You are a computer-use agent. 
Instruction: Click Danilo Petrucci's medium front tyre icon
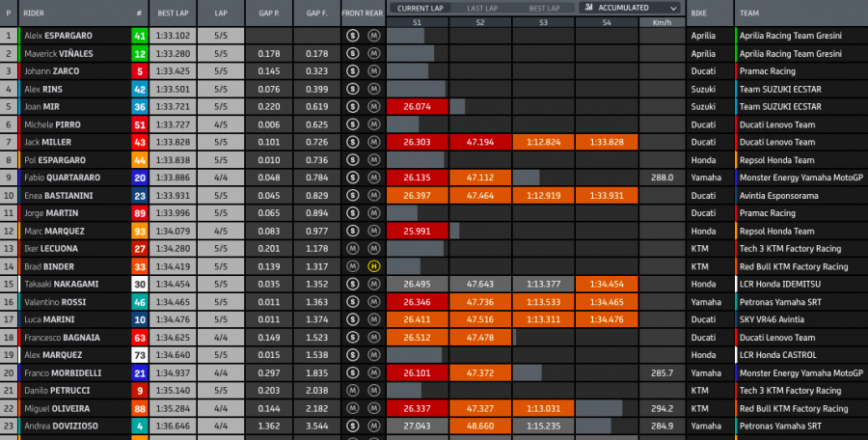pyautogui.click(x=353, y=390)
